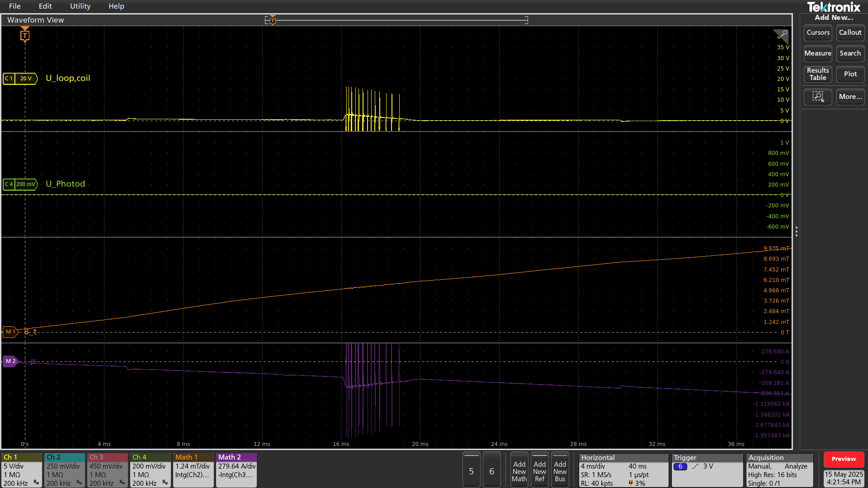Open the Utility menu
868x488 pixels.
pyautogui.click(x=80, y=6)
